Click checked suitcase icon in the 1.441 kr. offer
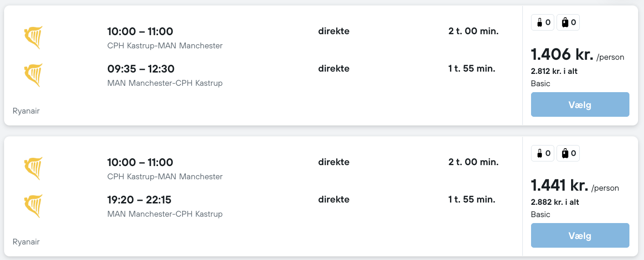Screen dimensions: 644x260 point(565,153)
